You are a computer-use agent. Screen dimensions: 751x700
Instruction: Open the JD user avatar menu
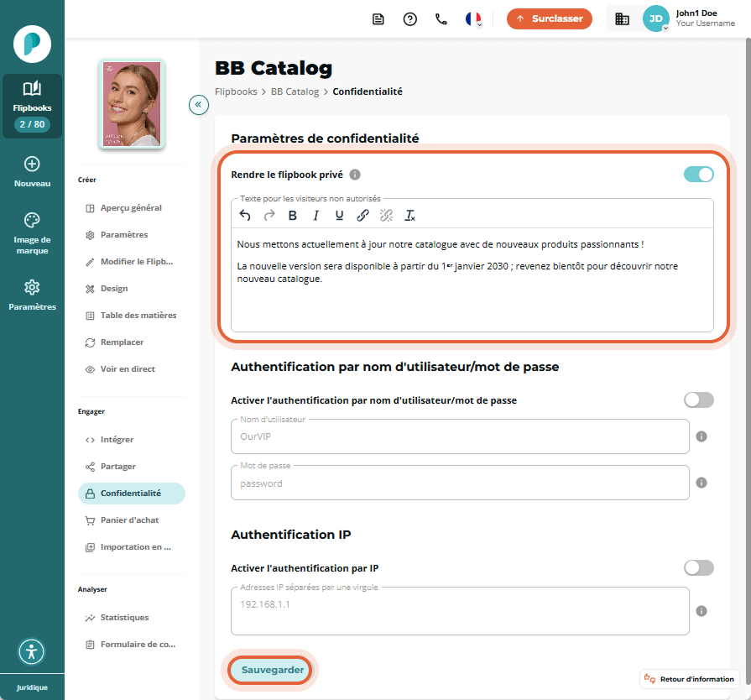click(655, 18)
